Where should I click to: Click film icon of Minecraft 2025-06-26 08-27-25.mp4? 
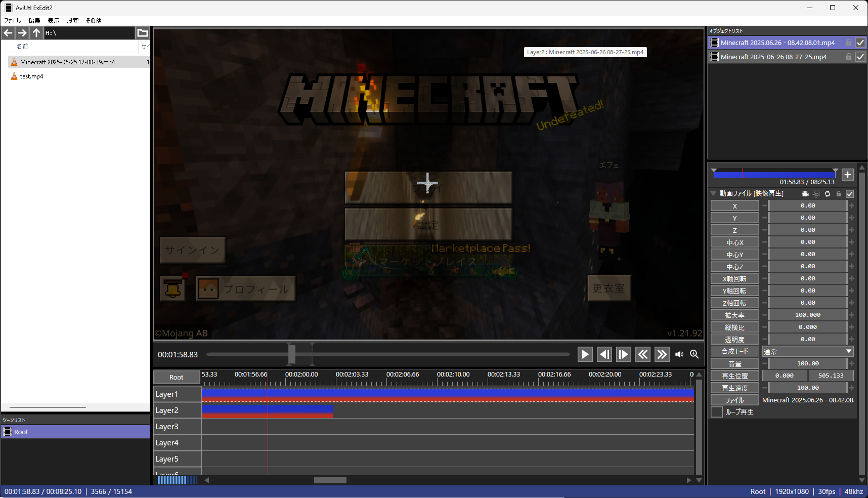(x=714, y=57)
